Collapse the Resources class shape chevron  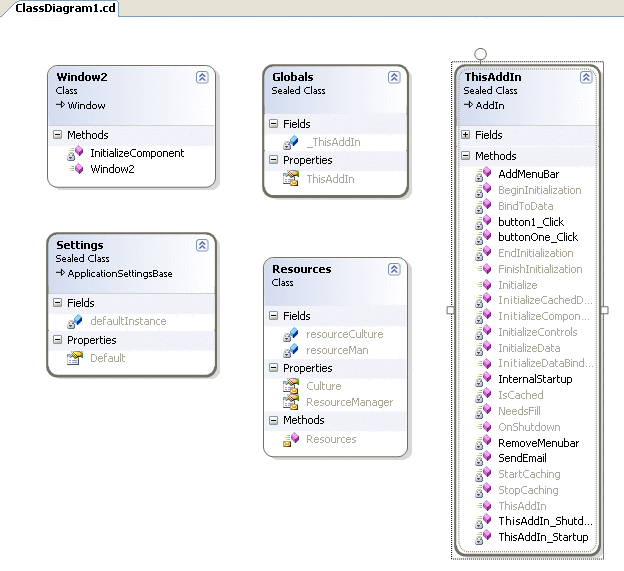tap(394, 269)
